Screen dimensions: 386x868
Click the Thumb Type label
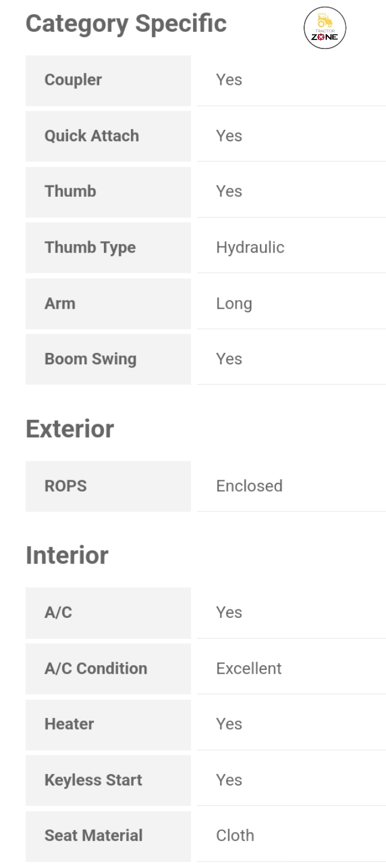(90, 248)
